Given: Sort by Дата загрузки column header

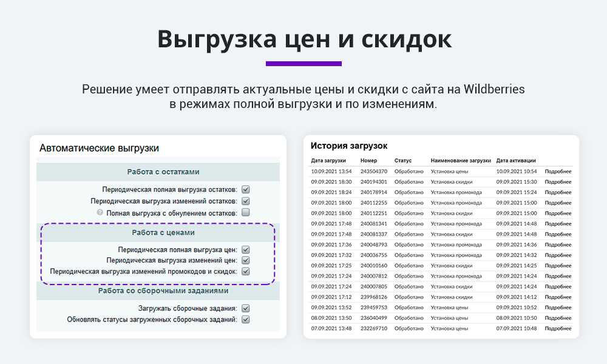Looking at the screenshot, I should click(328, 161).
